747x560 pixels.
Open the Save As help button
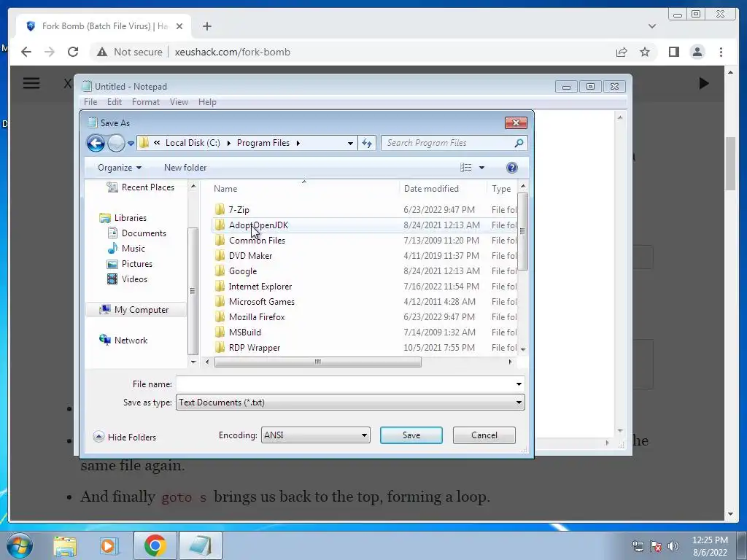coord(511,168)
